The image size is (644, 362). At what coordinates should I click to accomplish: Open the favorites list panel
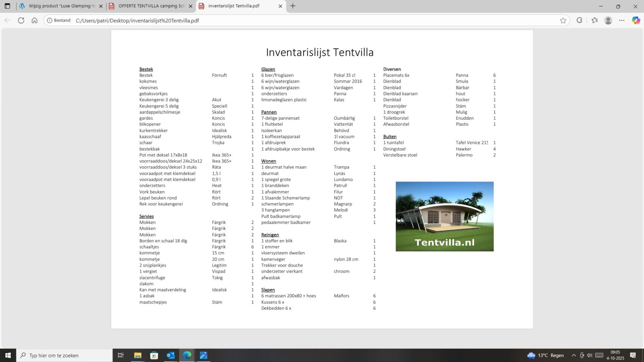(594, 20)
